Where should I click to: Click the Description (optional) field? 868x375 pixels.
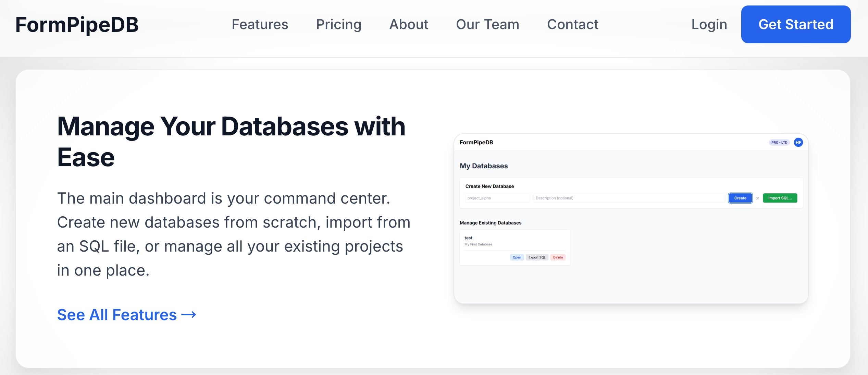(x=629, y=198)
